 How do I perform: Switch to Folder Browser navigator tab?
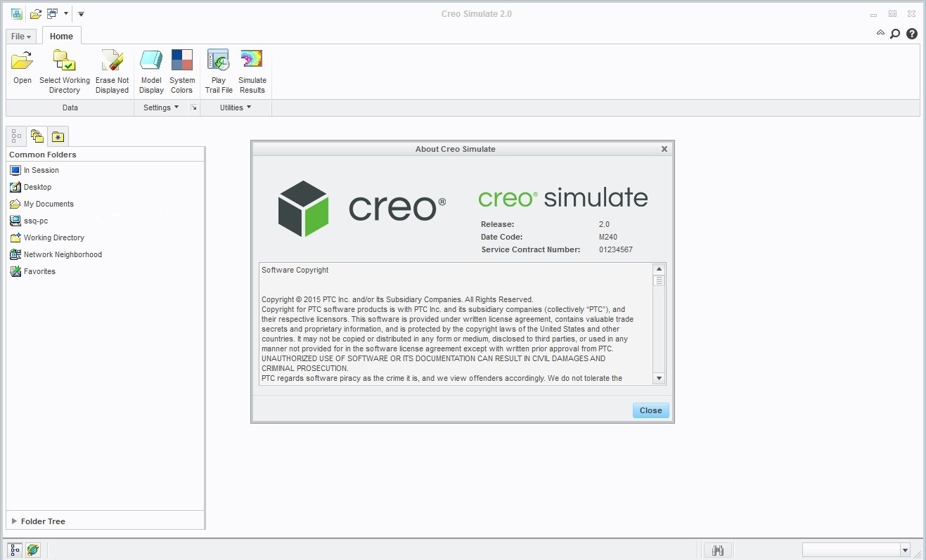point(37,136)
